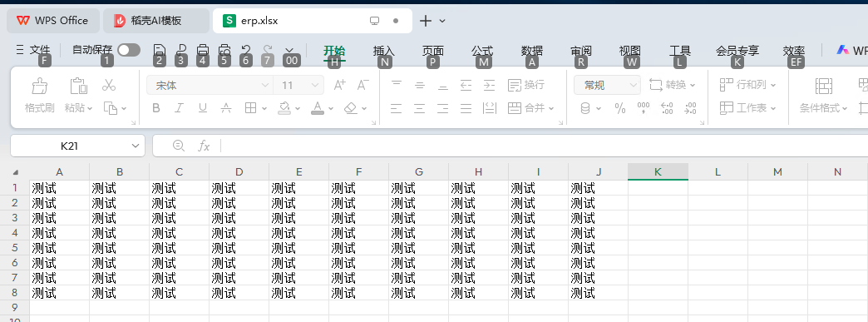Open the fill color bucket swatch
Viewport: 868px width, 322px height.
click(x=284, y=108)
